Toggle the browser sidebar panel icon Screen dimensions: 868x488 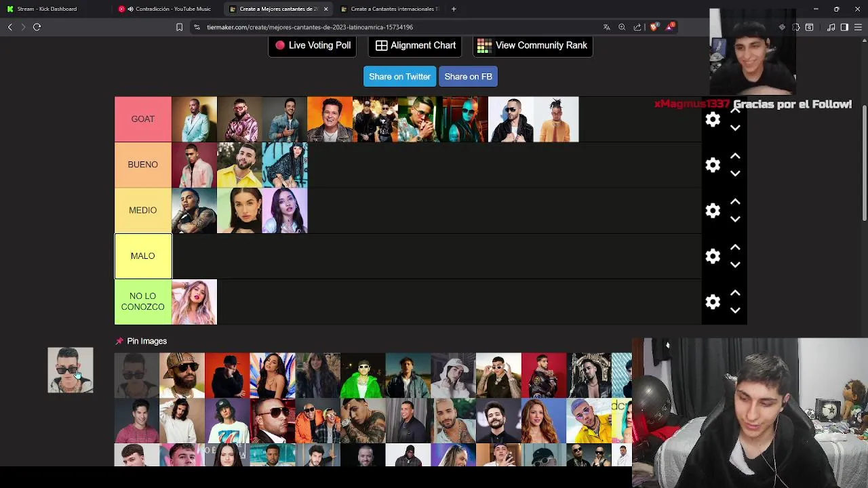tap(844, 27)
